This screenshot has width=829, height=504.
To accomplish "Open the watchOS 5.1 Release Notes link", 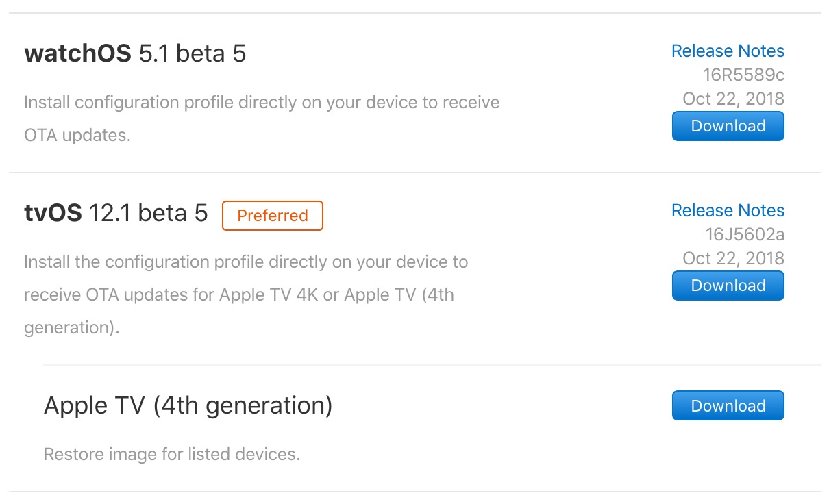I will (x=728, y=51).
